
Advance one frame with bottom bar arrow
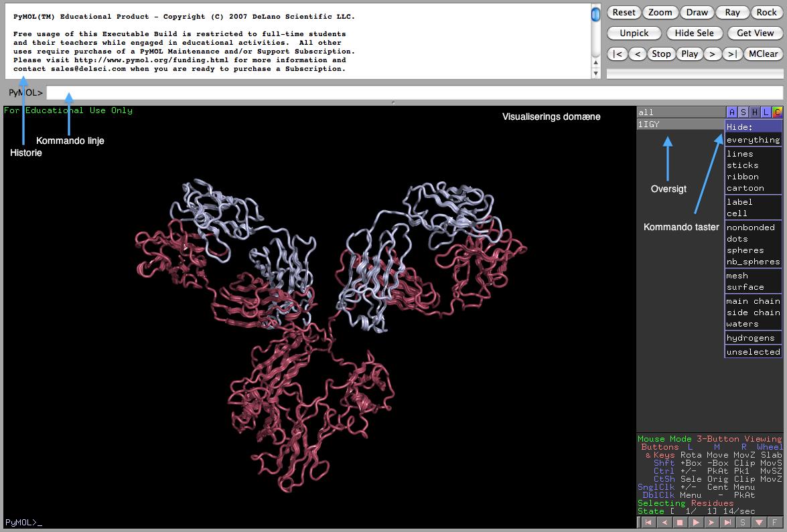tap(711, 522)
